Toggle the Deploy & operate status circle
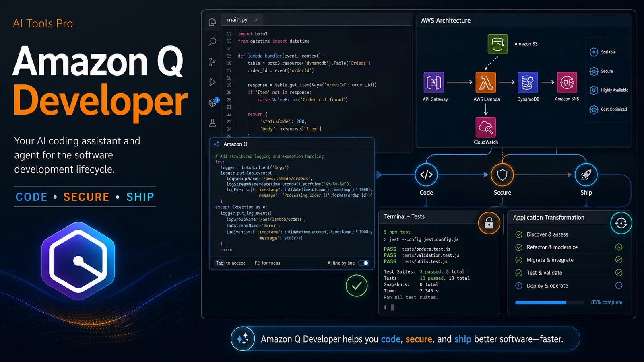Viewport: 644px width, 362px height. [519, 286]
